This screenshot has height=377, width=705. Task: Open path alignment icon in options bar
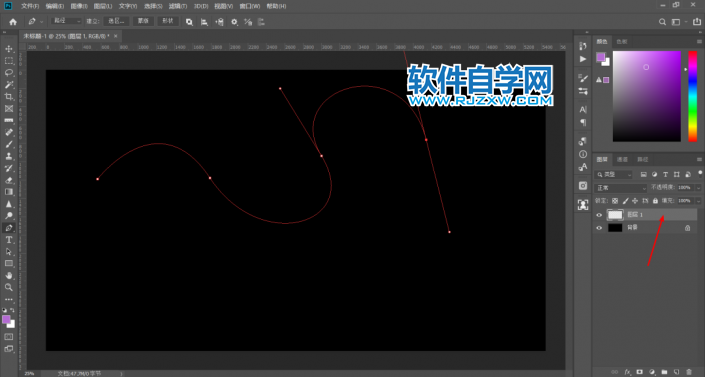point(204,22)
